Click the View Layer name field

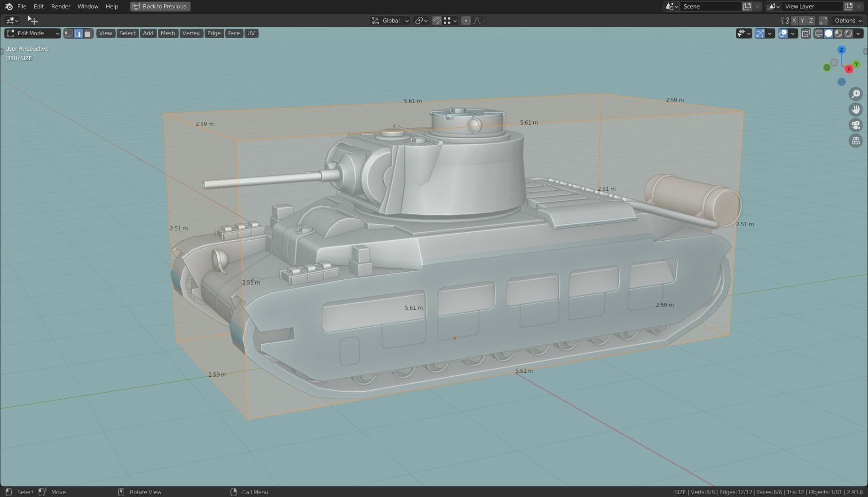pyautogui.click(x=813, y=6)
